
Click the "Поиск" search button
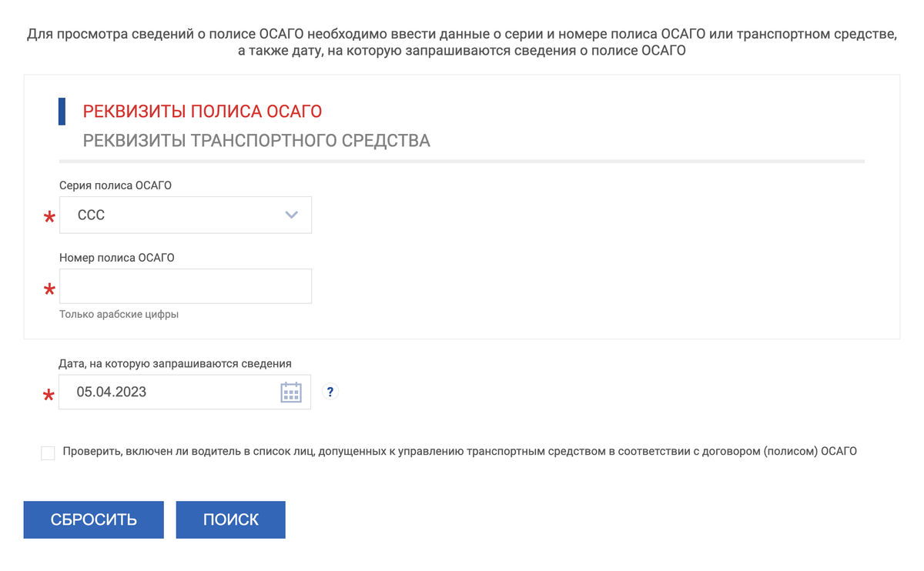[x=231, y=519]
